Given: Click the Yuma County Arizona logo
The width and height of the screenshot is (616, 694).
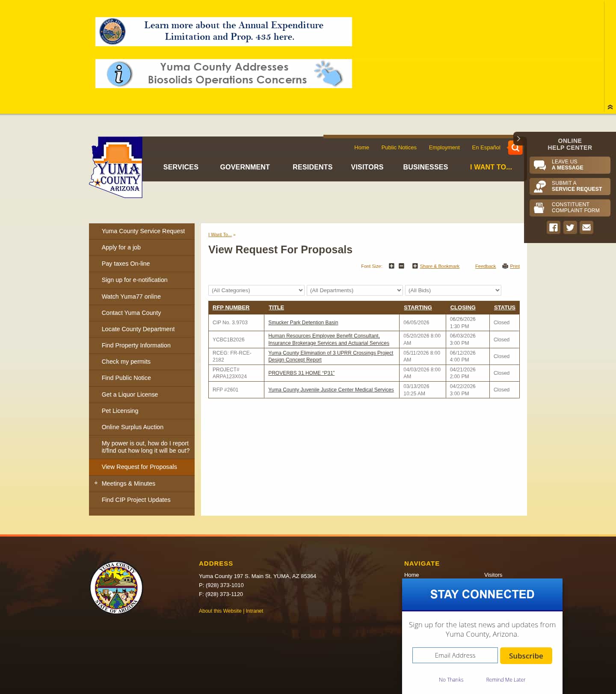Looking at the screenshot, I should pos(116,167).
